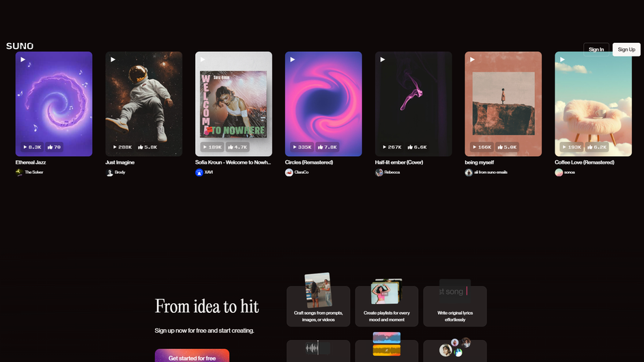Play Half-lit ember (Cover)
This screenshot has width=644, height=362.
coord(383,59)
